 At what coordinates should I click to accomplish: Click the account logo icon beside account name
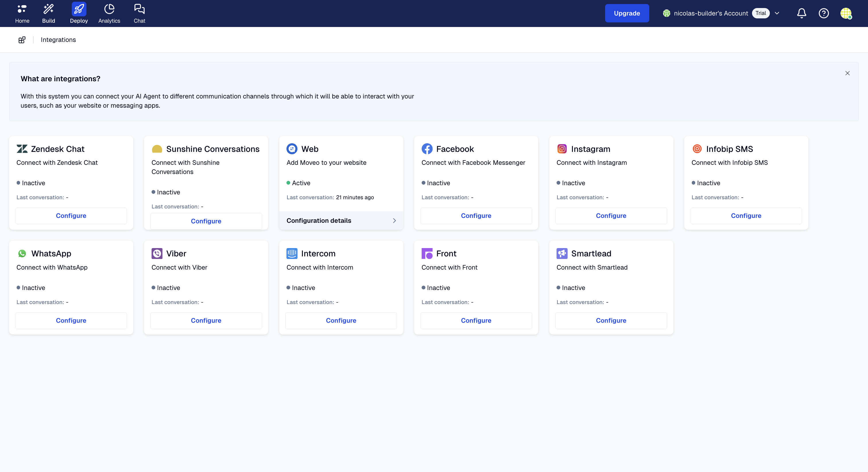coord(666,13)
